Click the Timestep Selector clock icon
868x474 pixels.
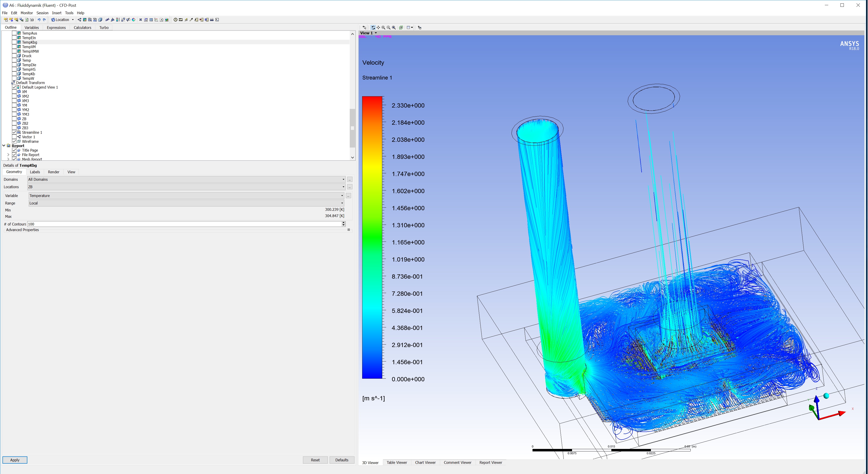coord(175,19)
